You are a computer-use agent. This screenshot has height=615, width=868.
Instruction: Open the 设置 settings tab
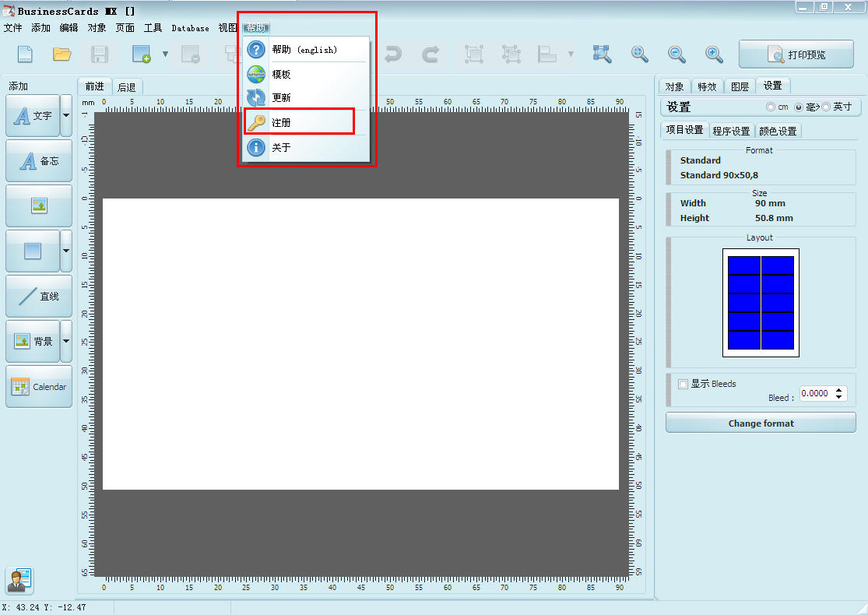point(773,86)
